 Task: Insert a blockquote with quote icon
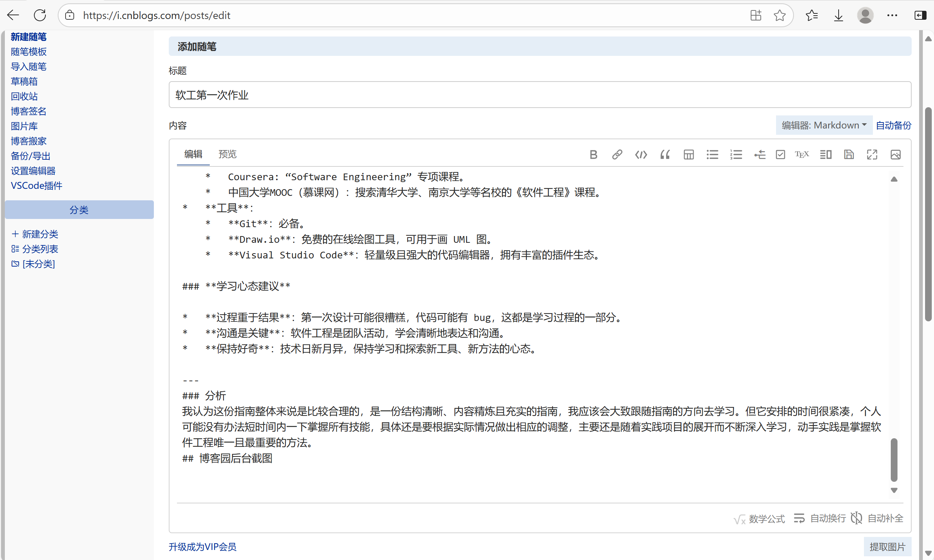point(665,155)
